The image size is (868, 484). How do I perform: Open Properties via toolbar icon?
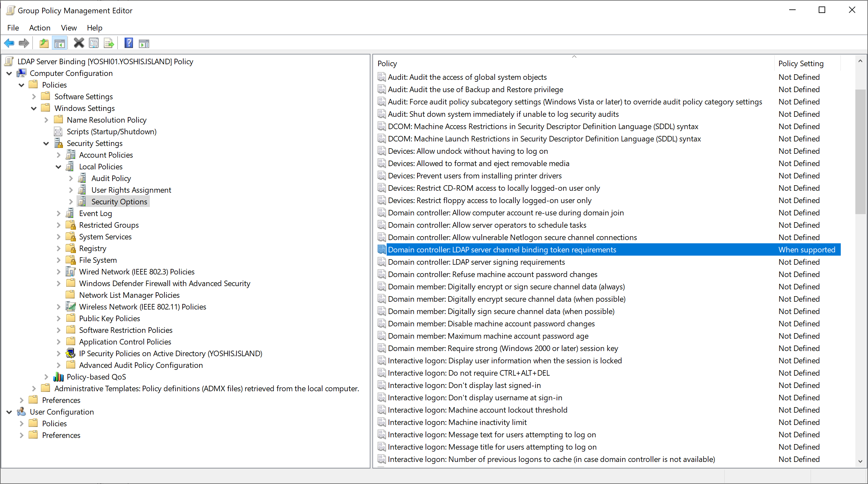94,43
